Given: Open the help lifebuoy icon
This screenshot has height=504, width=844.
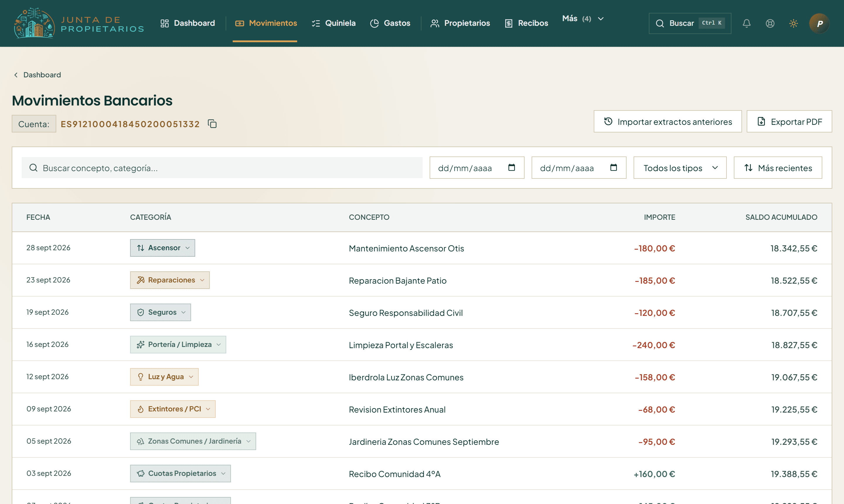Looking at the screenshot, I should point(770,23).
